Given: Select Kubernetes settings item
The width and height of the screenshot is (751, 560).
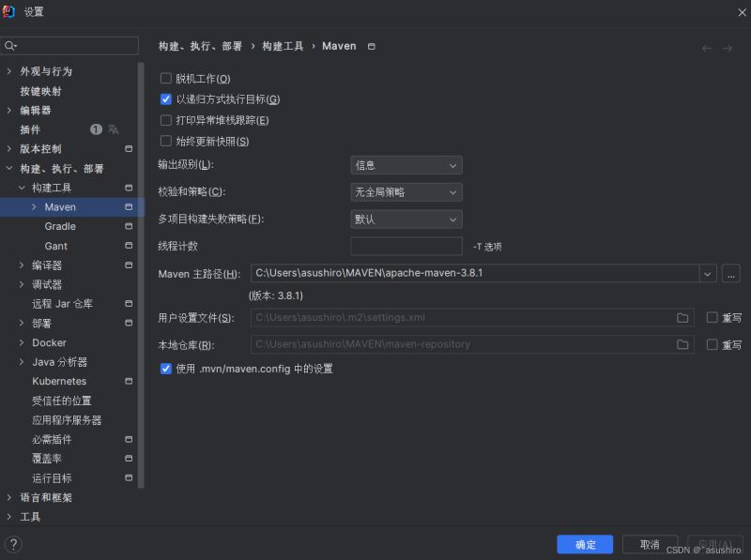Looking at the screenshot, I should [x=59, y=382].
